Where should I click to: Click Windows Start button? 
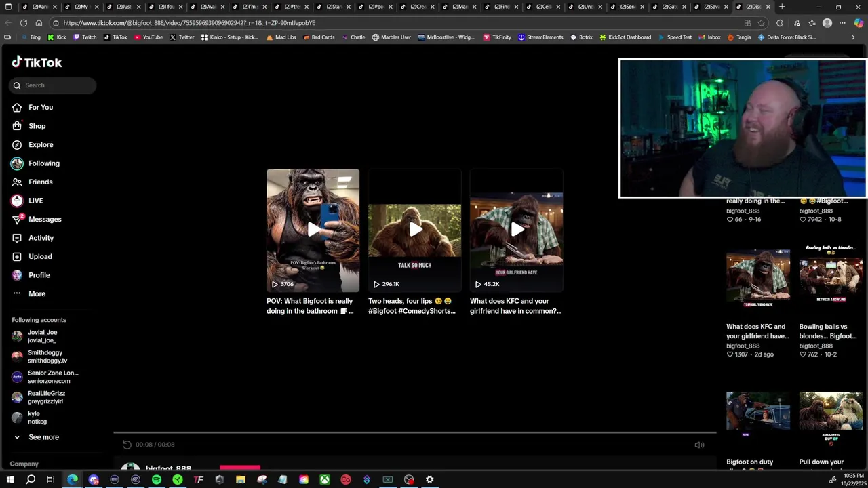pos(9,480)
